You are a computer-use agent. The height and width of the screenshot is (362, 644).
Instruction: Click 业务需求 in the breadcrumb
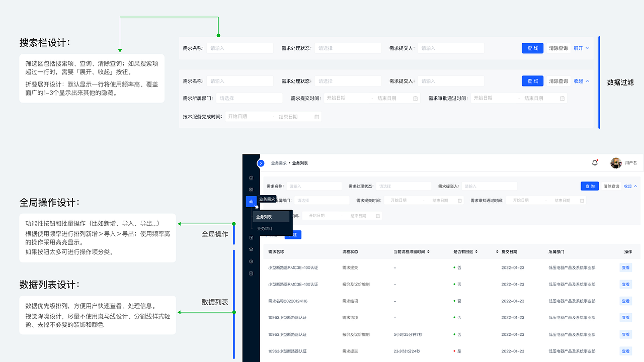point(279,163)
